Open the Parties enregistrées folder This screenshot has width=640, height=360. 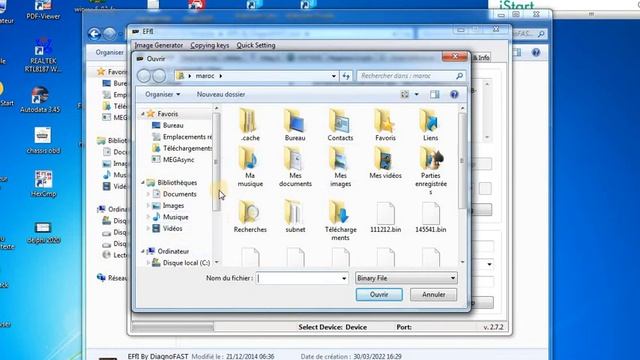(x=431, y=171)
